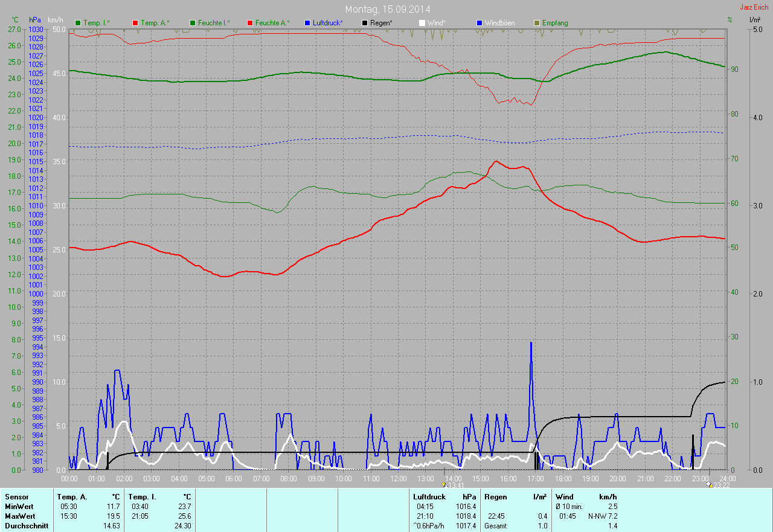
Task: Click the Wind header in the data table
Action: pos(564,497)
